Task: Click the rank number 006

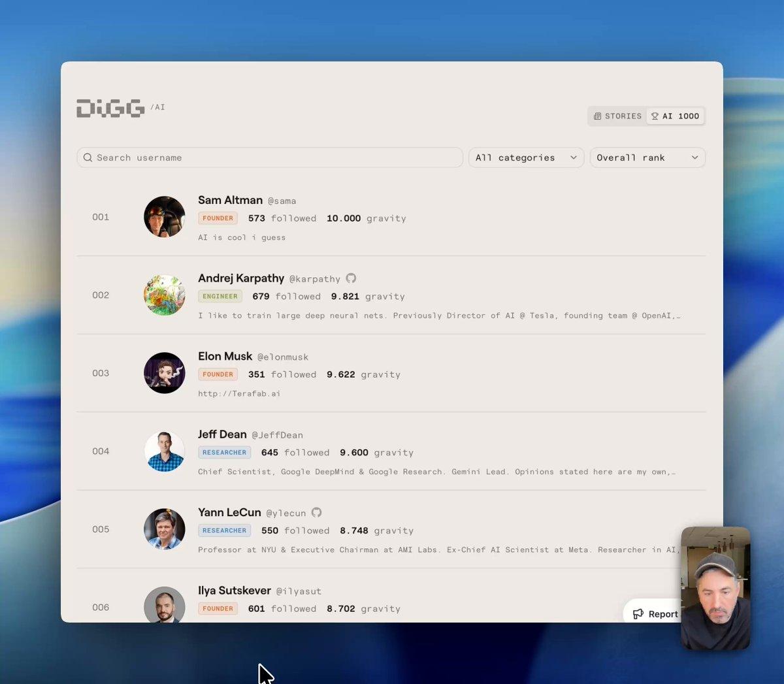Action: point(101,607)
